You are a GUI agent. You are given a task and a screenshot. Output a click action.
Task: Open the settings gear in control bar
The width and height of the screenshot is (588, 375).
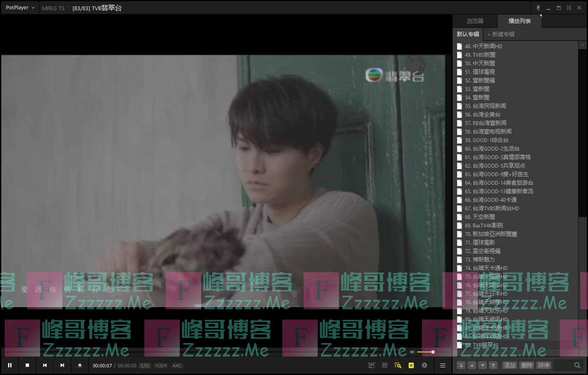pos(424,365)
